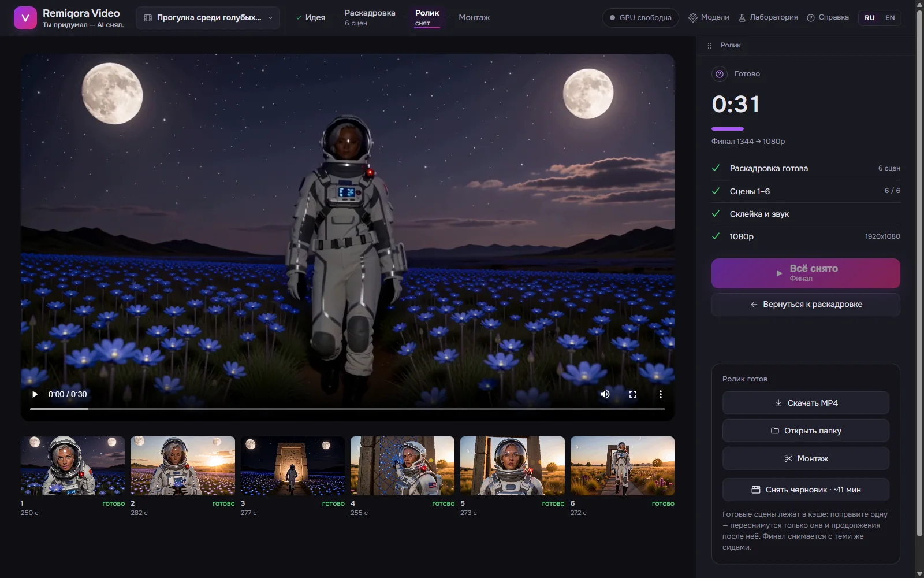The height and width of the screenshot is (578, 924).
Task: Select scene 1 thumbnail
Action: click(x=73, y=466)
